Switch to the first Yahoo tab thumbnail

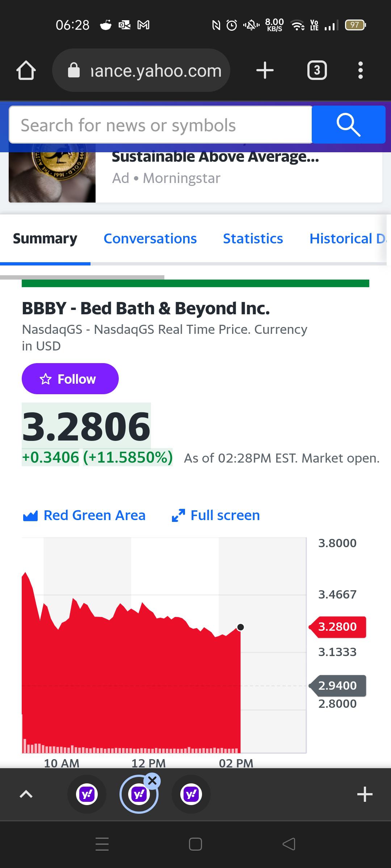click(x=87, y=794)
